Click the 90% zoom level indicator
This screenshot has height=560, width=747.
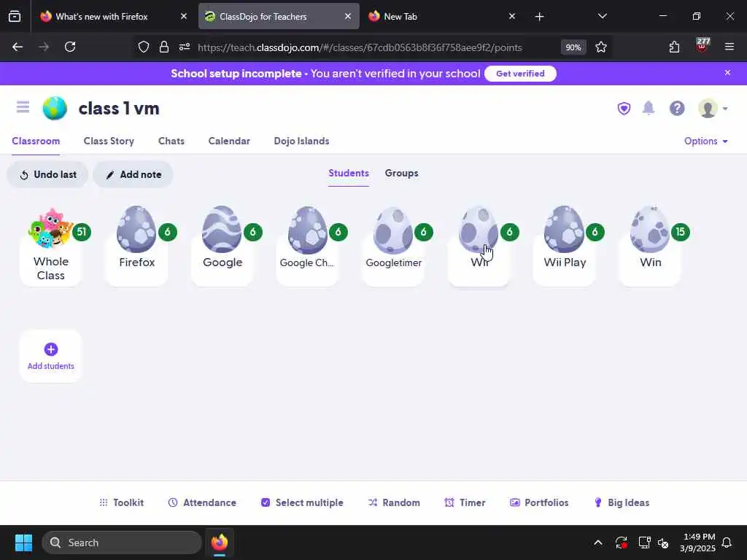pyautogui.click(x=573, y=47)
